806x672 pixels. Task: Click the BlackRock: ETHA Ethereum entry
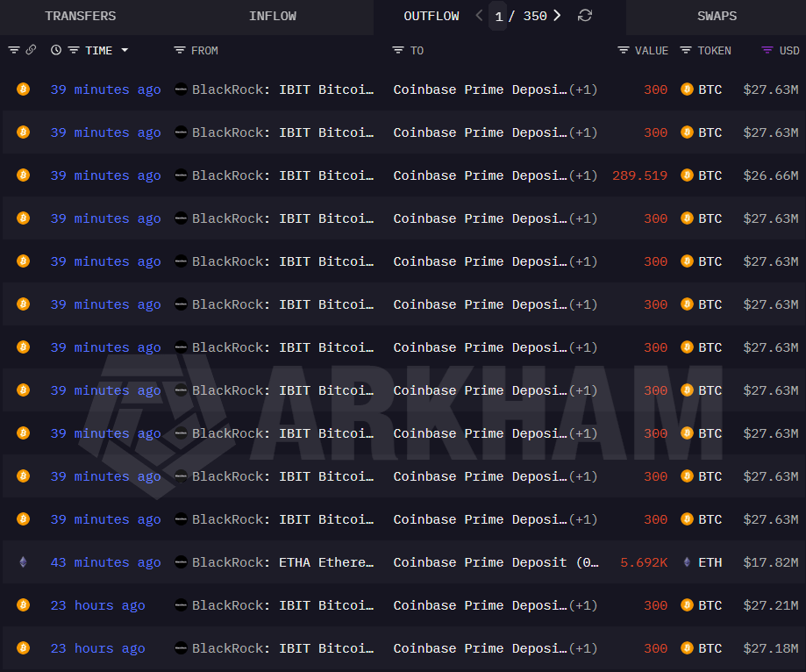[282, 561]
